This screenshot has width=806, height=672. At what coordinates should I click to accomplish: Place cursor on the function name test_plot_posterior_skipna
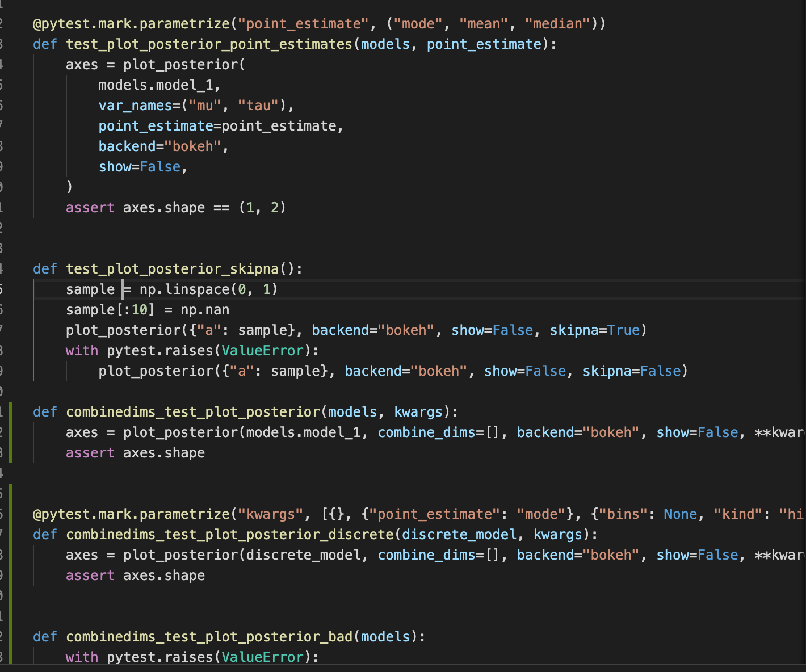[x=170, y=268]
